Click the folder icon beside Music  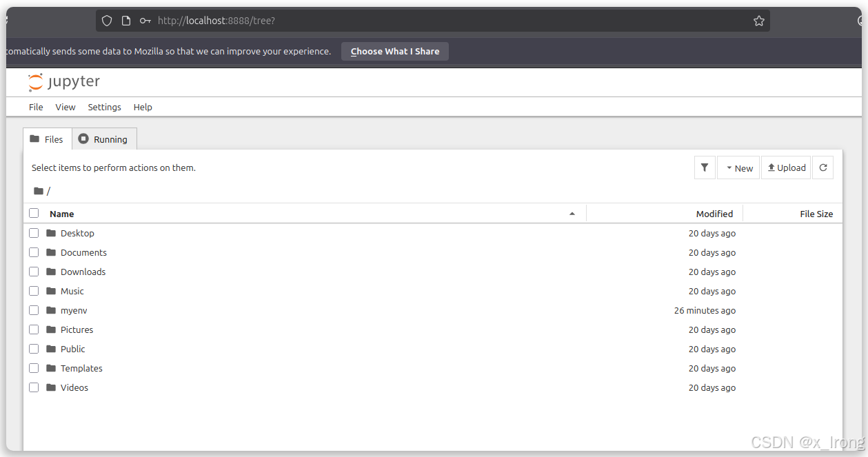51,291
